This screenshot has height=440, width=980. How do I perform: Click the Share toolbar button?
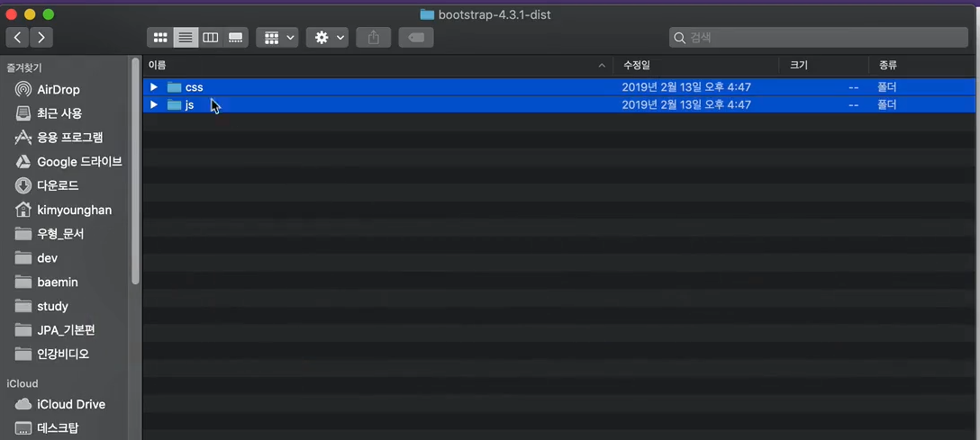tap(374, 38)
